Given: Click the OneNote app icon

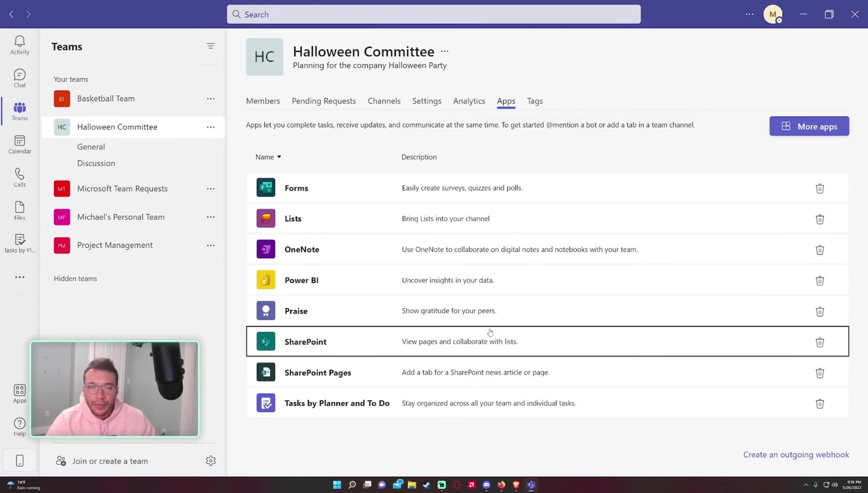Looking at the screenshot, I should (266, 249).
